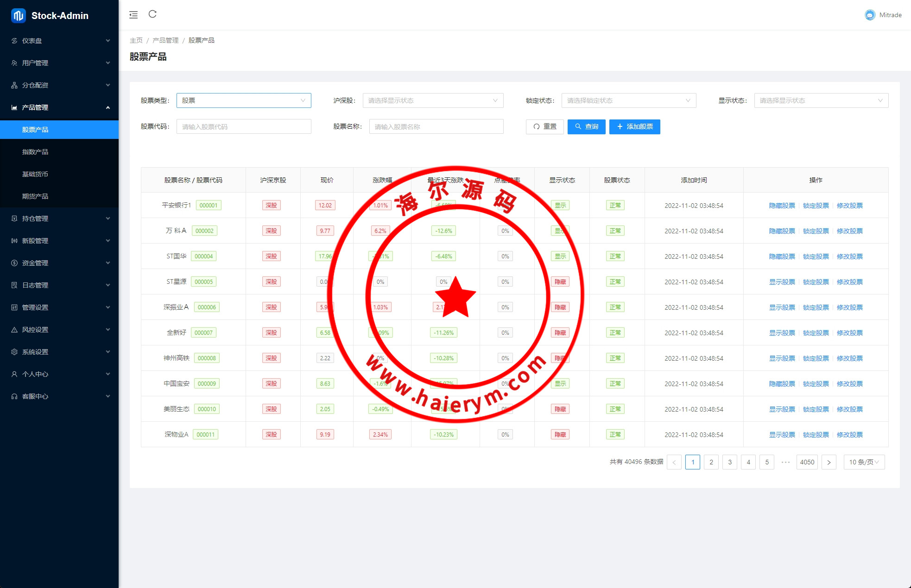Click the 查询 search button

point(586,126)
